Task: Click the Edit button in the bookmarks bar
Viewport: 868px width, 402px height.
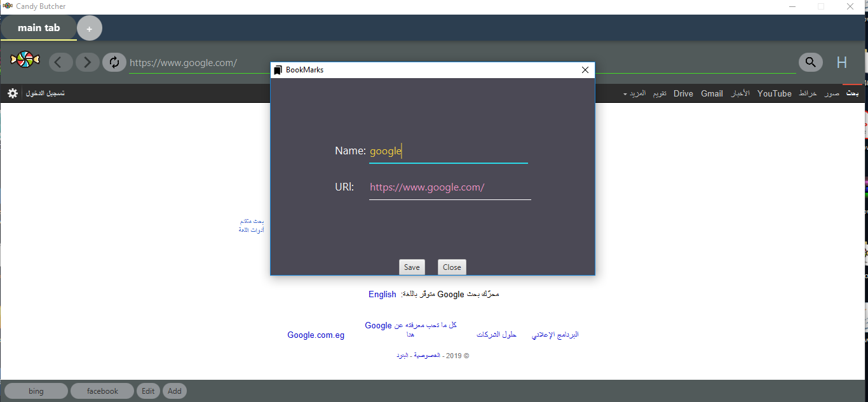Action: pos(148,391)
